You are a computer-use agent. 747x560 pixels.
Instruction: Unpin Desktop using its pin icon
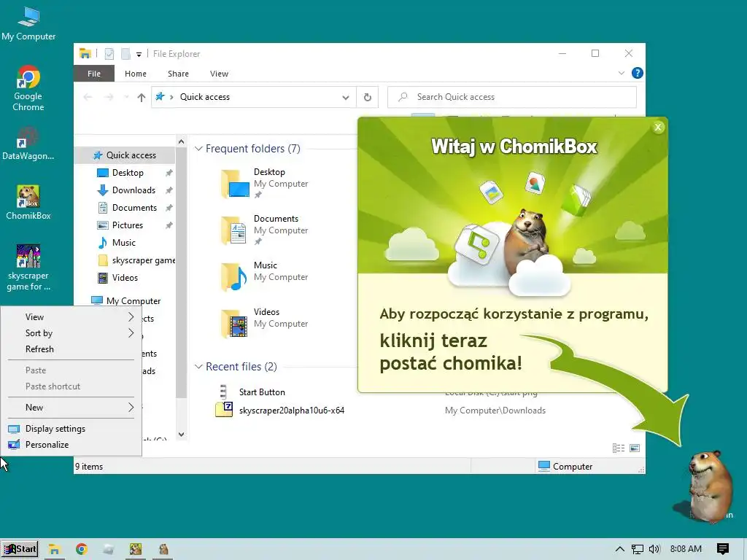coord(169,173)
